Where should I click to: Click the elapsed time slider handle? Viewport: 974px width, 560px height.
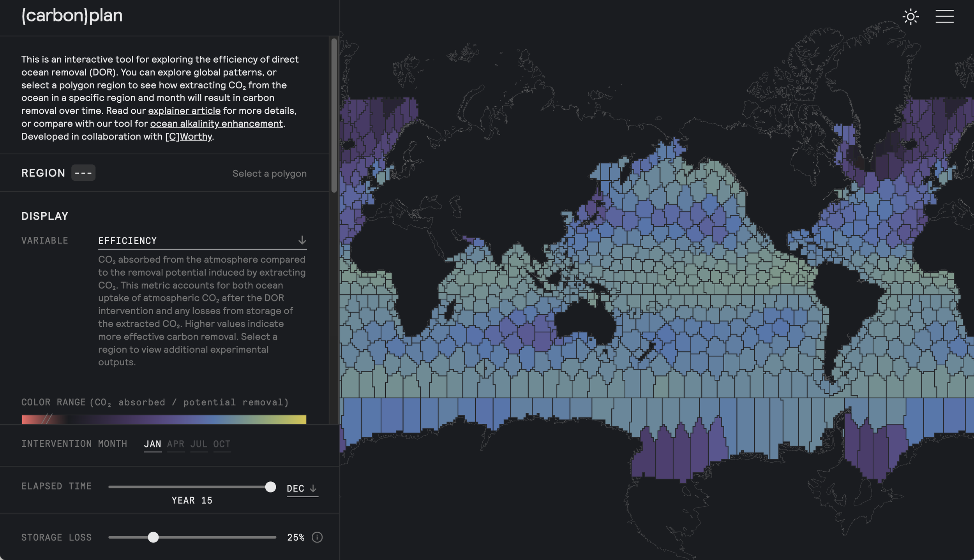(x=270, y=487)
